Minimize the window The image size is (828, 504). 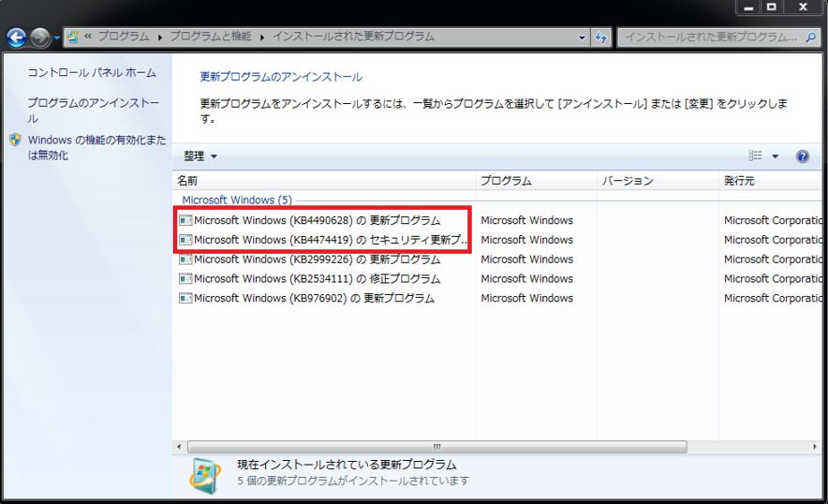click(x=748, y=7)
